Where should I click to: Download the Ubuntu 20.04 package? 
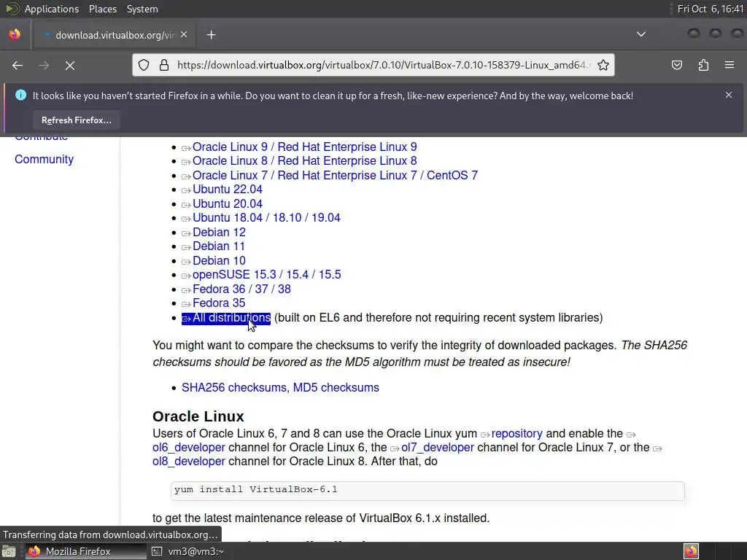click(228, 204)
